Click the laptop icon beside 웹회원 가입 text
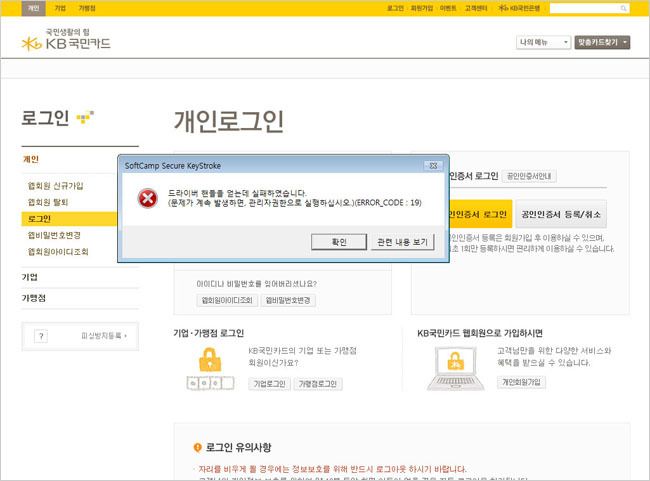This screenshot has width=650, height=481. click(x=456, y=369)
